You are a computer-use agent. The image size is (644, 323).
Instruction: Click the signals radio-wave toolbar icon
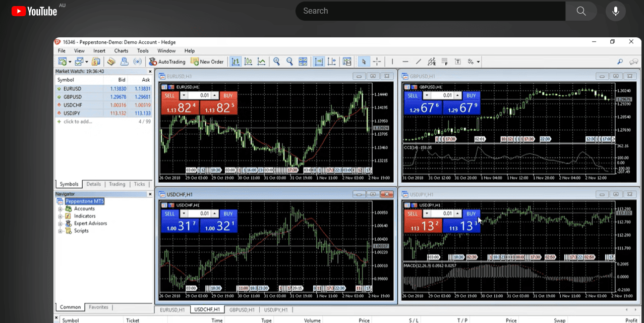tap(137, 62)
